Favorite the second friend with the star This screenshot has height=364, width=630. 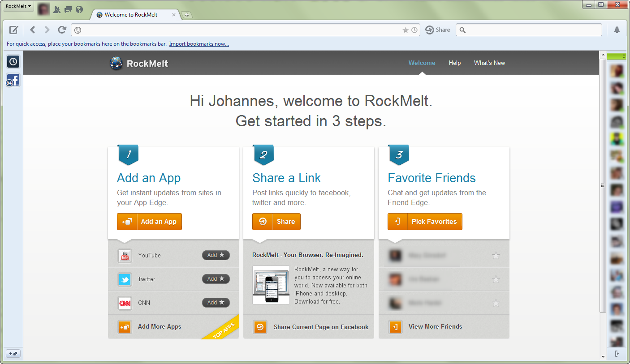coord(496,279)
